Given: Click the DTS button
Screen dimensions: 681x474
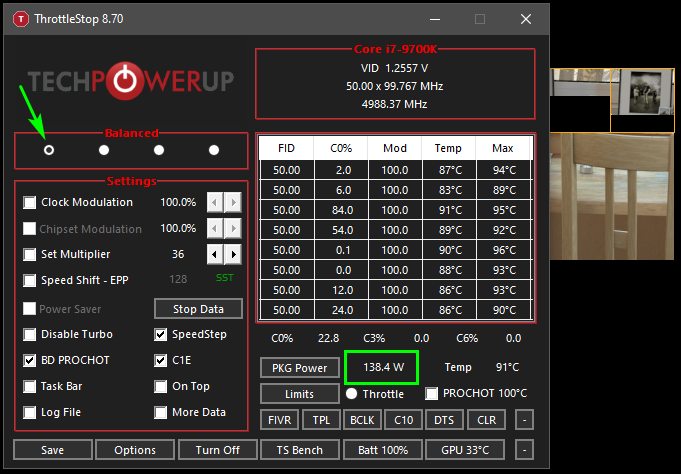Looking at the screenshot, I should click(444, 420).
